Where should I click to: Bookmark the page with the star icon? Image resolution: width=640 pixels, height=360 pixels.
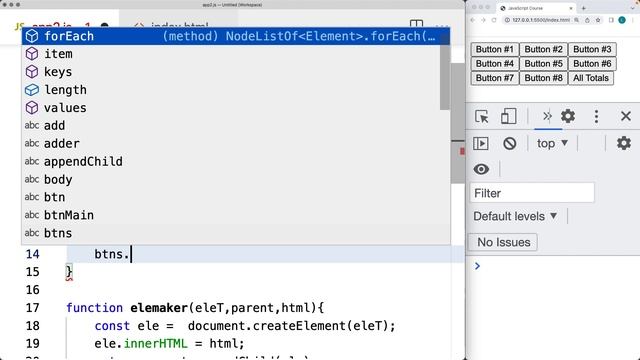598,20
